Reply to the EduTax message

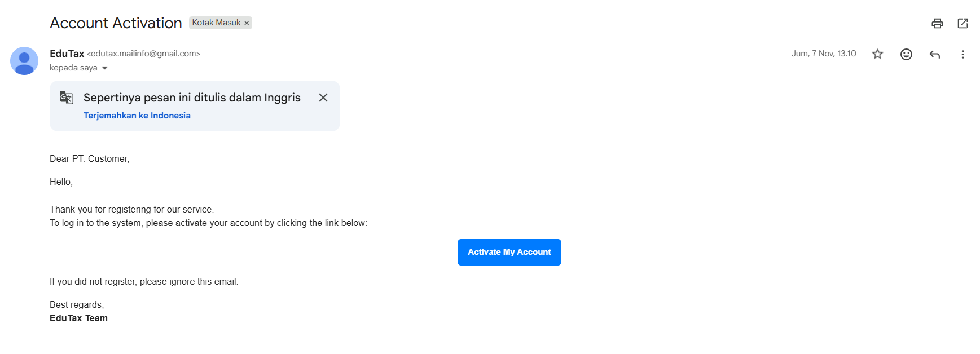coord(935,54)
